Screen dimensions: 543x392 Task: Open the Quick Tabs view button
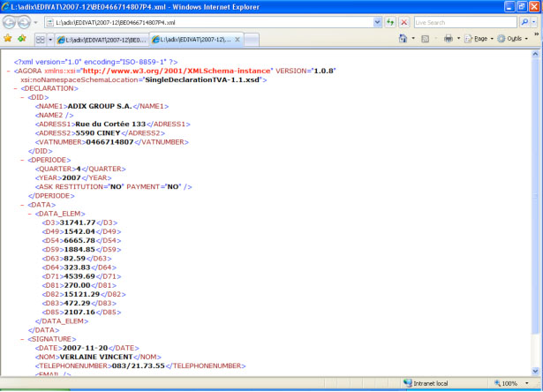click(41, 40)
